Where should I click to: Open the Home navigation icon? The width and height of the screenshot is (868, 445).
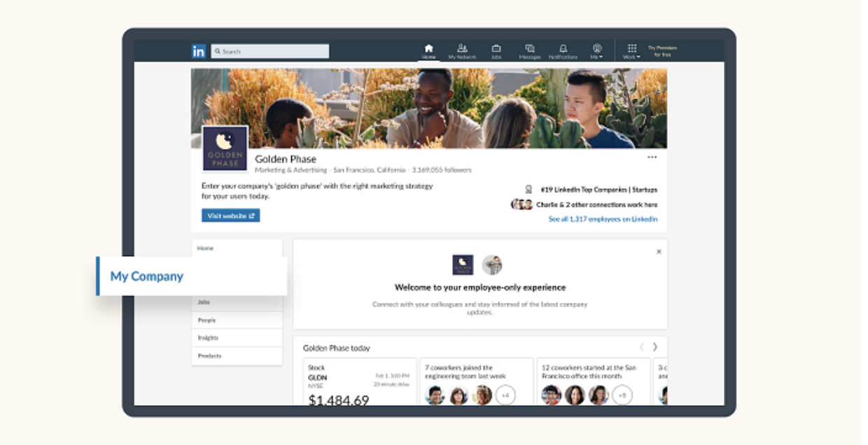click(429, 52)
